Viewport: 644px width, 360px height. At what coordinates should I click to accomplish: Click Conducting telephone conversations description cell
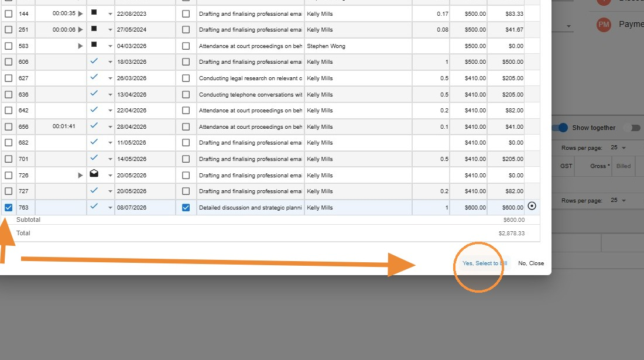251,94
